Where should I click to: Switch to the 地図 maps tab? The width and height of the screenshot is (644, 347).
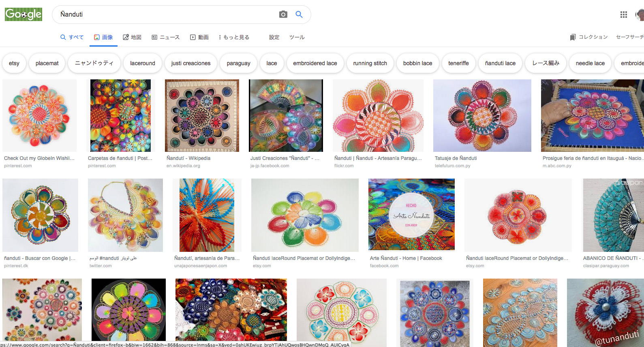coord(132,37)
